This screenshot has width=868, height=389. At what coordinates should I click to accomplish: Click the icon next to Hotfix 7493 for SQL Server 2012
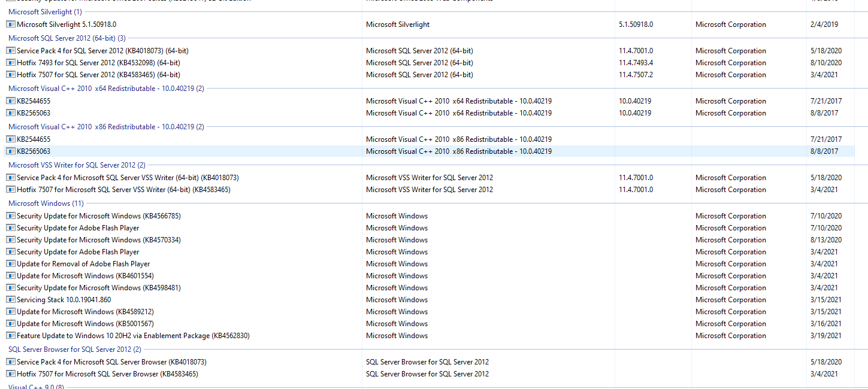[11, 63]
